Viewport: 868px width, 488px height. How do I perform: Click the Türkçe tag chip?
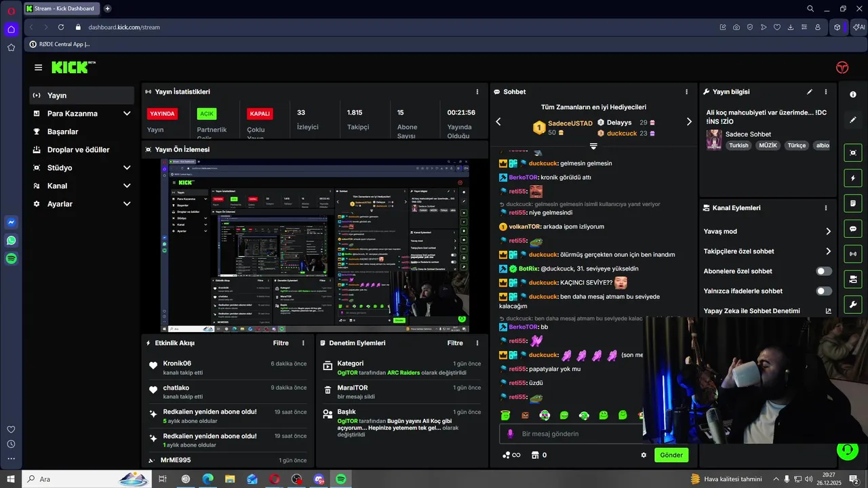(797, 145)
